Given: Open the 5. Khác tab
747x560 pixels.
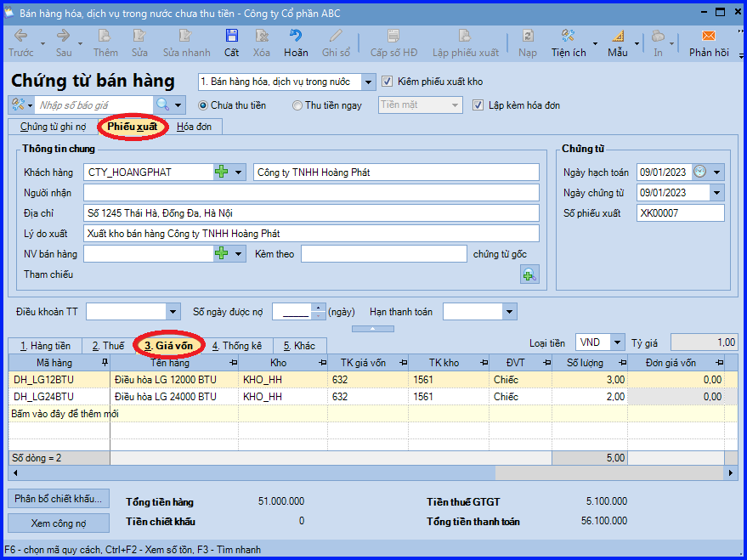Looking at the screenshot, I should pyautogui.click(x=300, y=346).
